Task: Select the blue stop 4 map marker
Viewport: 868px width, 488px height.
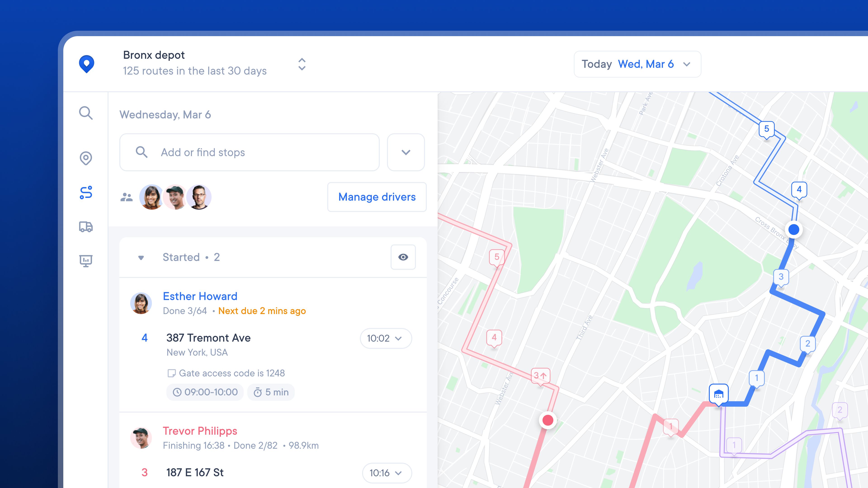Action: (799, 189)
